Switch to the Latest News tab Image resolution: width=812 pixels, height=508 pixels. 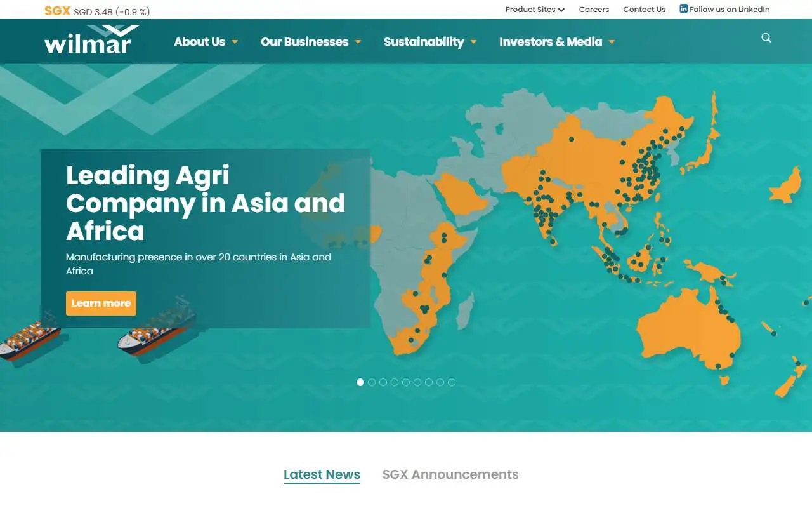coord(322,475)
